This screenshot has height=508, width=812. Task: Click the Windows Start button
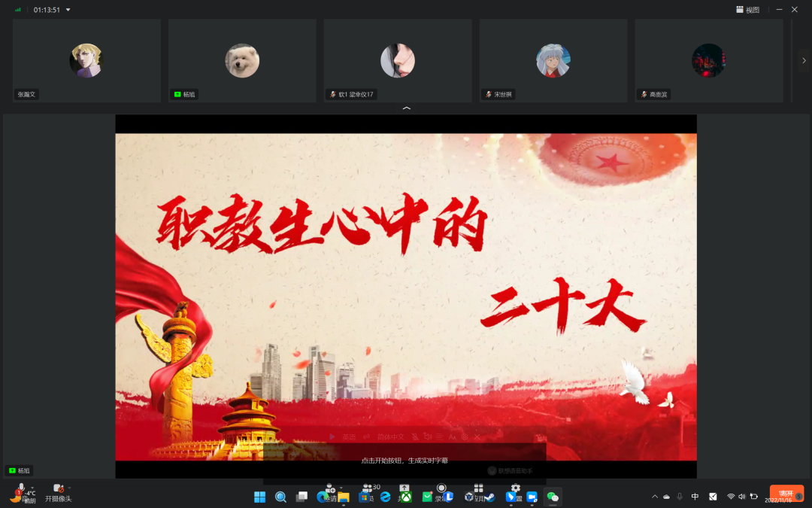[259, 497]
